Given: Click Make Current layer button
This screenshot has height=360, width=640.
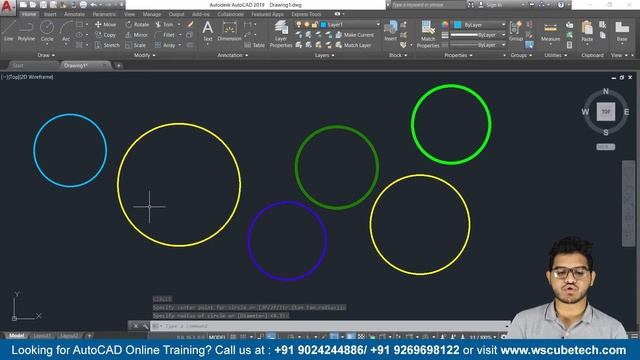Looking at the screenshot, I should (x=355, y=35).
